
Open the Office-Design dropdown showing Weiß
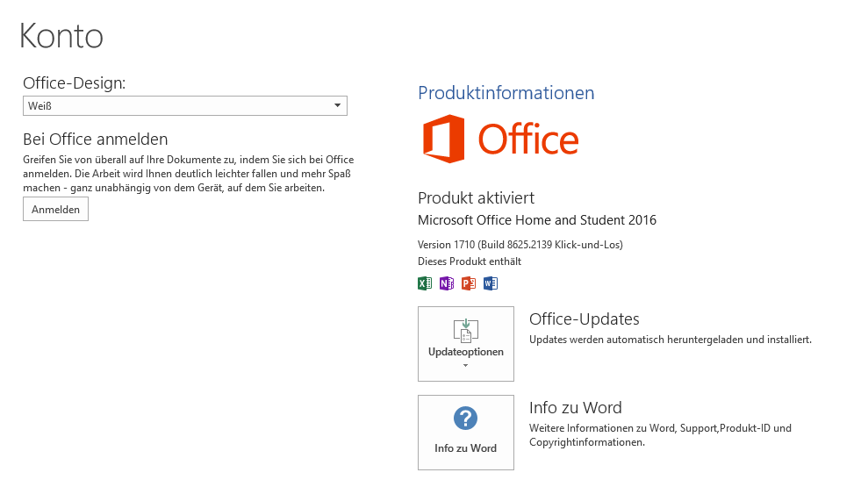click(185, 105)
